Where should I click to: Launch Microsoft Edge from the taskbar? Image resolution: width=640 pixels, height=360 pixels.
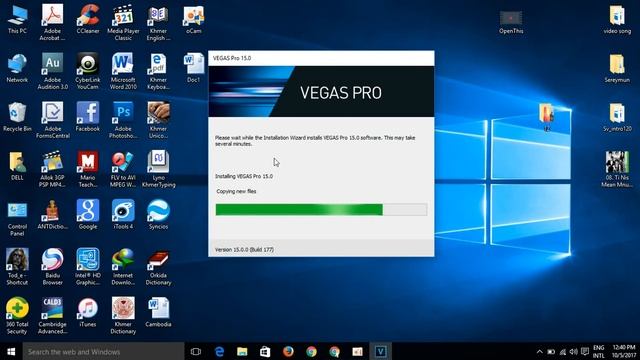[x=219, y=351]
